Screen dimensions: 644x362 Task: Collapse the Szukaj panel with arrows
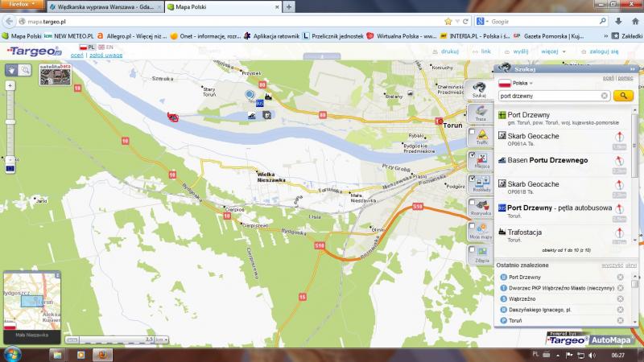pyautogui.click(x=633, y=69)
